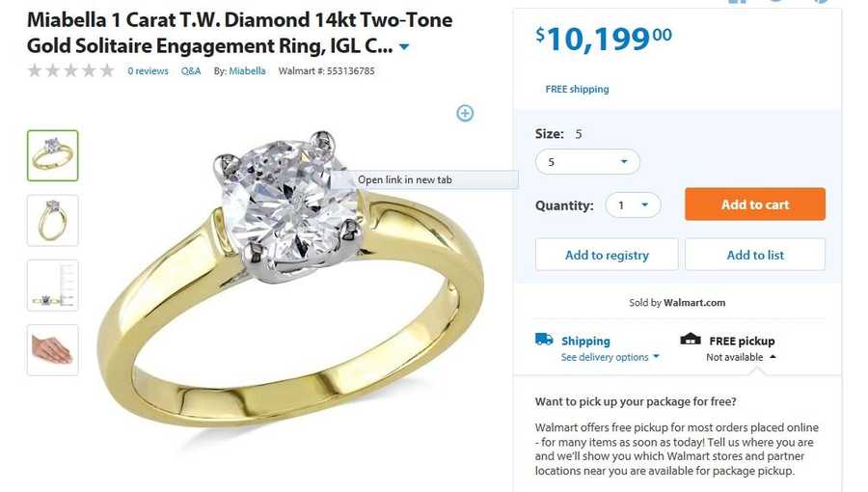The height and width of the screenshot is (492, 868).
Task: Open the Quantity dropdown
Action: tap(633, 205)
